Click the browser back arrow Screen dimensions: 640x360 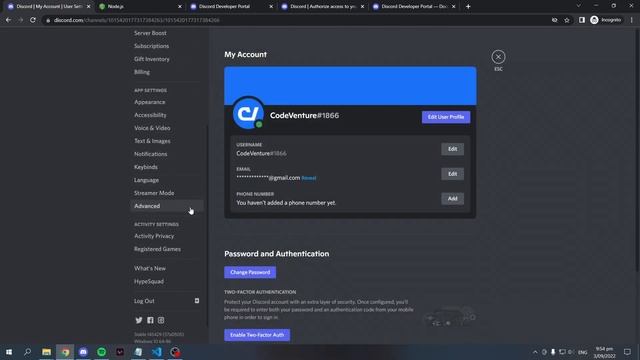point(8,20)
